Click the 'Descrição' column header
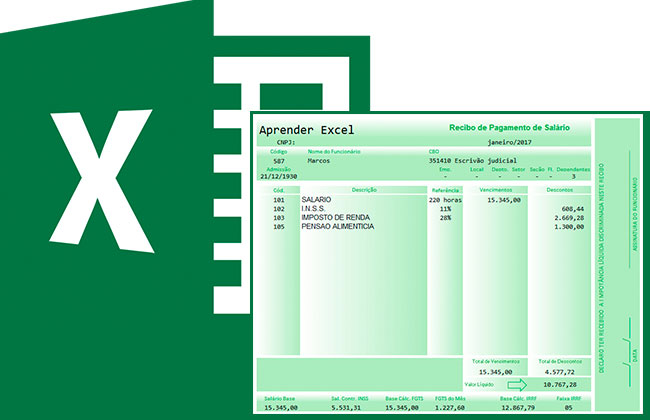650x420 pixels. [x=364, y=190]
